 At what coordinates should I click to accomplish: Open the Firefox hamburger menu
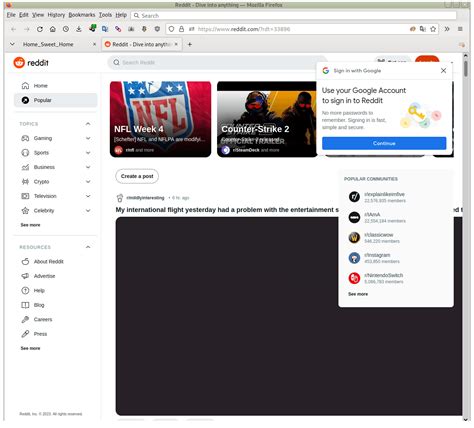460,29
